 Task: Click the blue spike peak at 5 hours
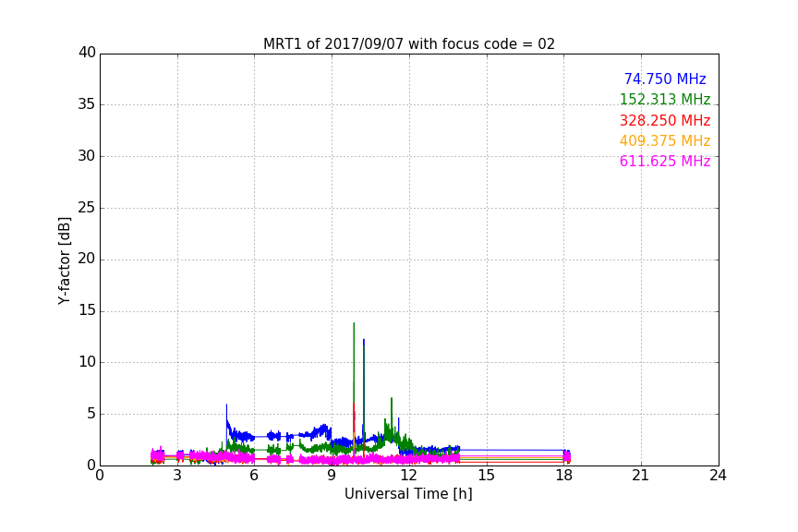click(x=226, y=405)
